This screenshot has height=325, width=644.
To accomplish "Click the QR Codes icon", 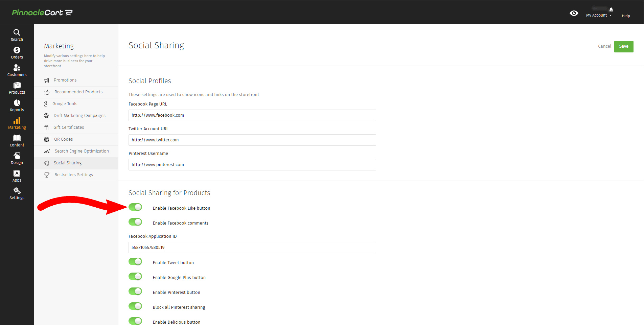I will pyautogui.click(x=47, y=139).
